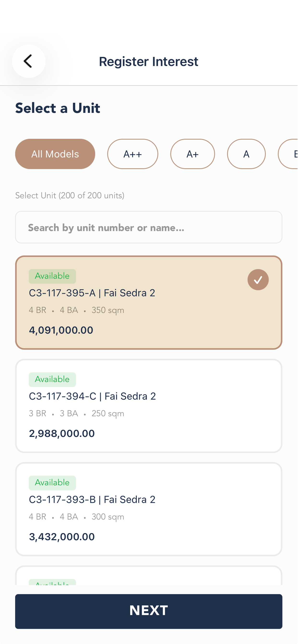This screenshot has height=644, width=298.
Task: Tap the price 3,432,000.00
Action: pyautogui.click(x=62, y=537)
